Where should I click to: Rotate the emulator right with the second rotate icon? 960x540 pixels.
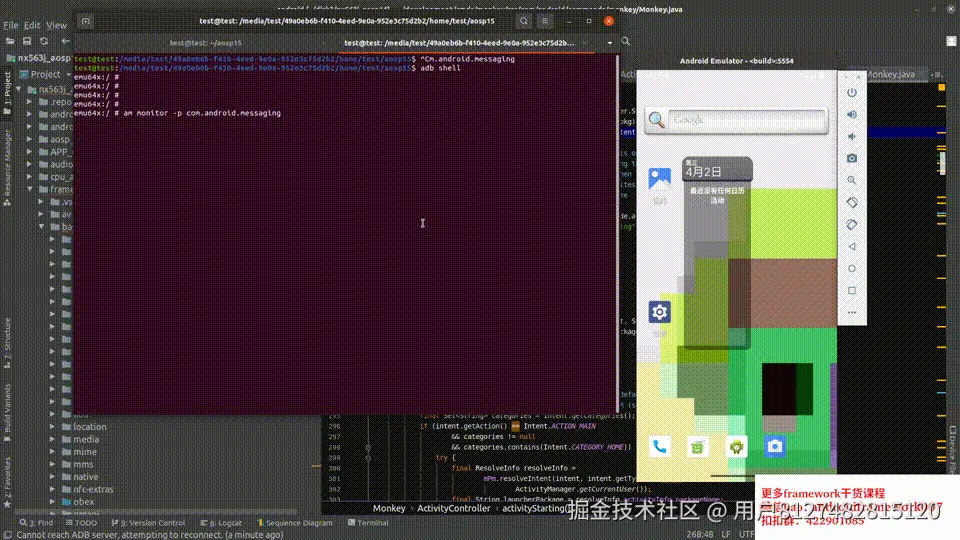(852, 225)
